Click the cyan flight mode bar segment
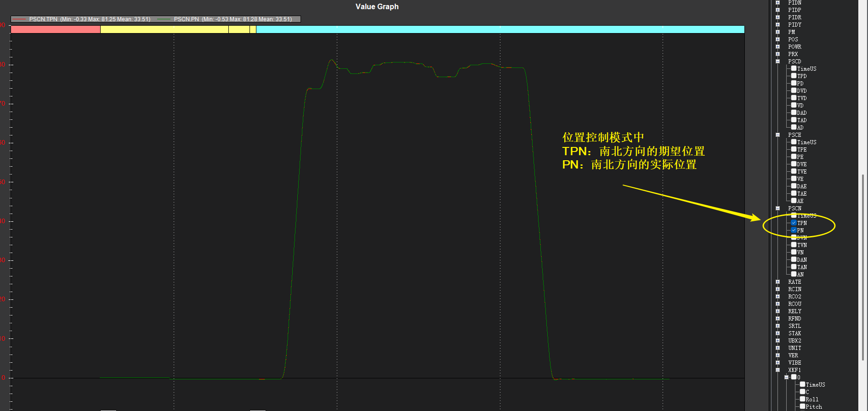This screenshot has width=868, height=411. [x=500, y=29]
